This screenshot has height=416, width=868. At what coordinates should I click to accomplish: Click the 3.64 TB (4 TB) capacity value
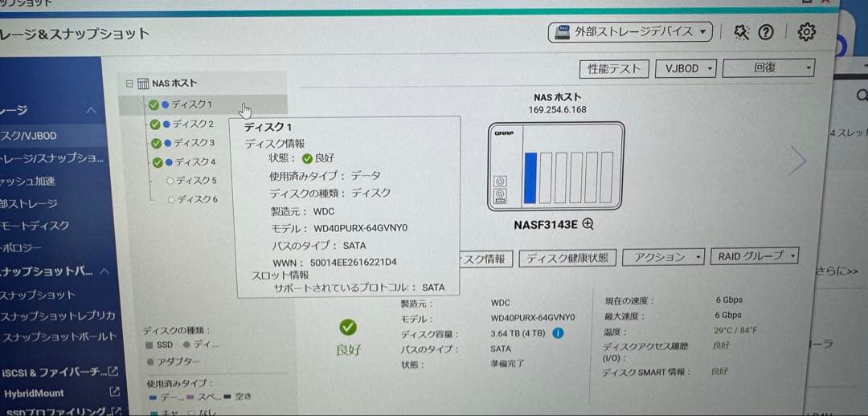(x=518, y=333)
